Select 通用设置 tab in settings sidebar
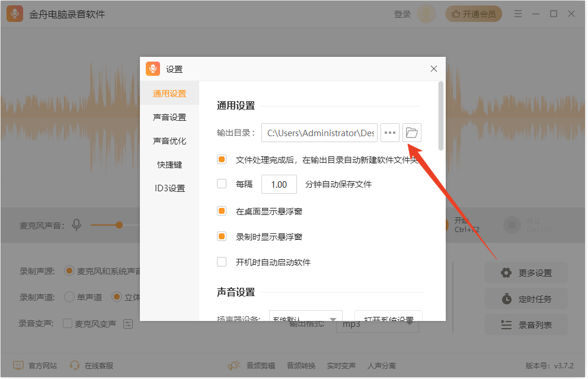The width and height of the screenshot is (588, 379). pos(170,94)
